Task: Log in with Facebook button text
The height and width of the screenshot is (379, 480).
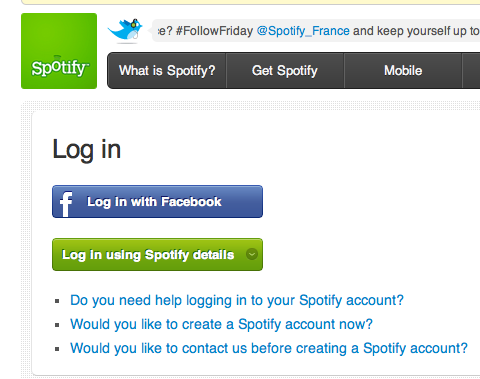Action: (x=154, y=202)
